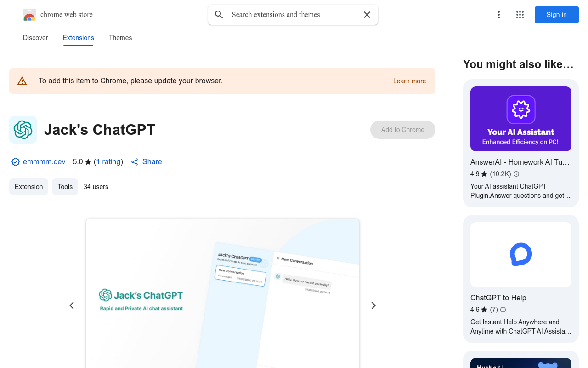588x368 pixels.
Task: Click the Sign in button
Action: coord(557,15)
